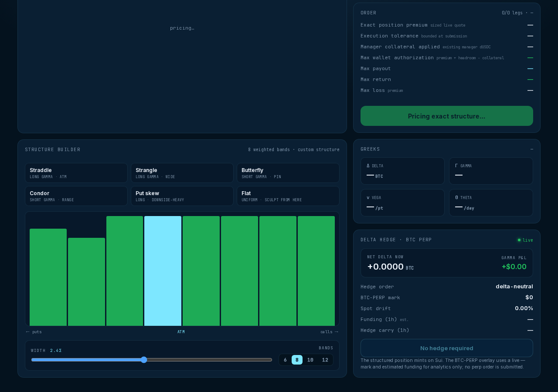Pick the Put skew preset
The height and width of the screenshot is (392, 558).
tap(182, 196)
